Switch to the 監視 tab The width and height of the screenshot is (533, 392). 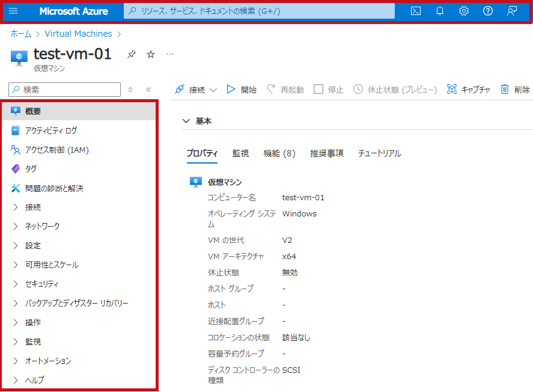pos(240,153)
